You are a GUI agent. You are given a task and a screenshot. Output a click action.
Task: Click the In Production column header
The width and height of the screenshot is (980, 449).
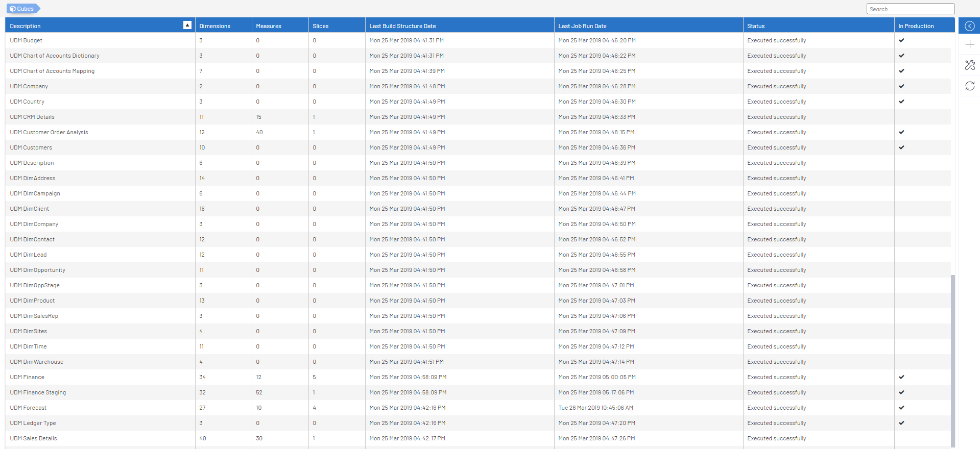point(916,26)
